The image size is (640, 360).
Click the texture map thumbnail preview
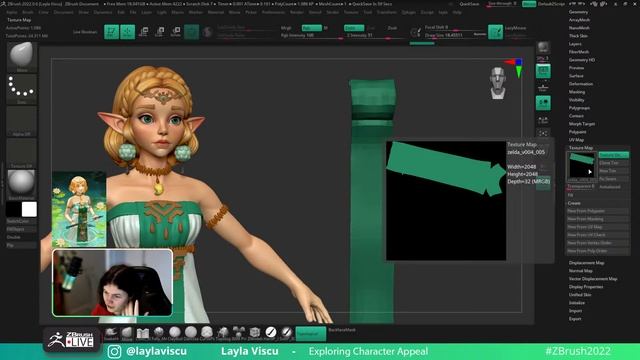click(581, 167)
